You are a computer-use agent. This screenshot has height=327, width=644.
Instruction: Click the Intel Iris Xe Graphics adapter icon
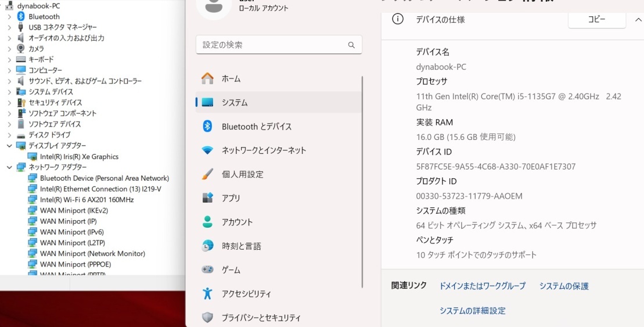tap(32, 156)
